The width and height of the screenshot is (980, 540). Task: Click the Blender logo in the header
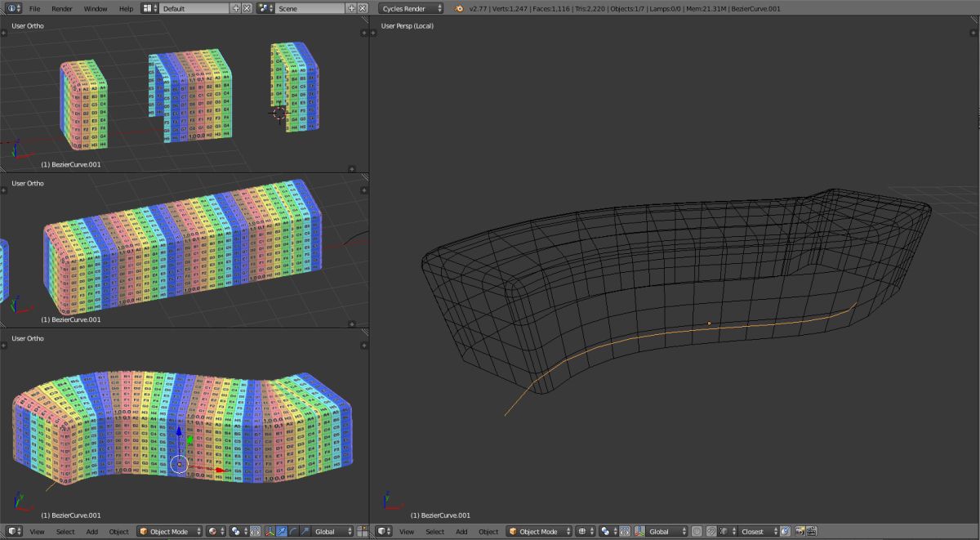tap(460, 8)
